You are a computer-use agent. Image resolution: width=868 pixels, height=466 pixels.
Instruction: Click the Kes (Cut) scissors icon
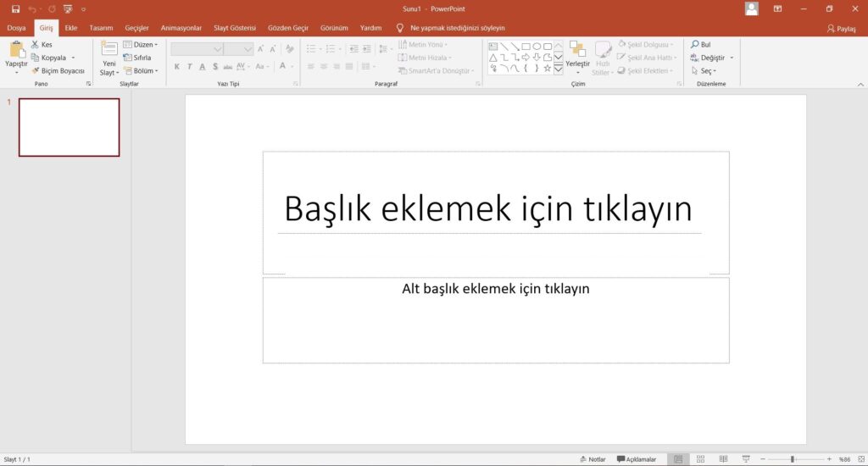click(35, 44)
